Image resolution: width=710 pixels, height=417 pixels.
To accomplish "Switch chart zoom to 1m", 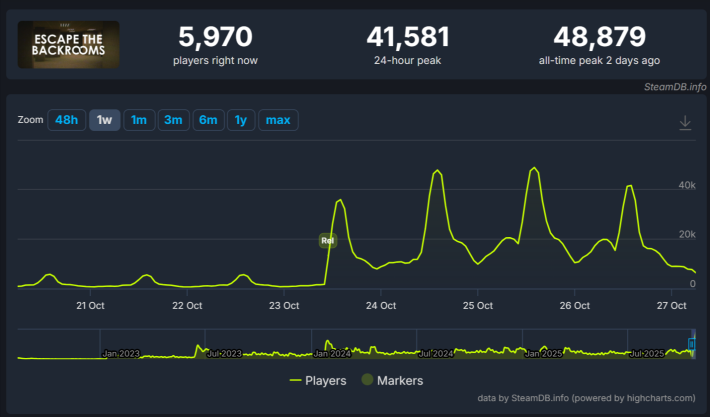I will click(x=139, y=120).
